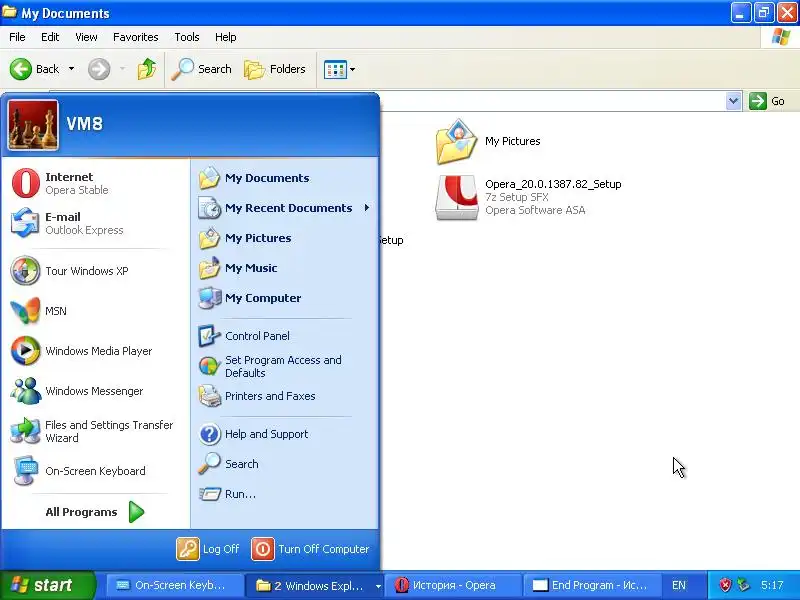Screen dimensions: 800x600
Task: Click the start button
Action: coord(47,585)
